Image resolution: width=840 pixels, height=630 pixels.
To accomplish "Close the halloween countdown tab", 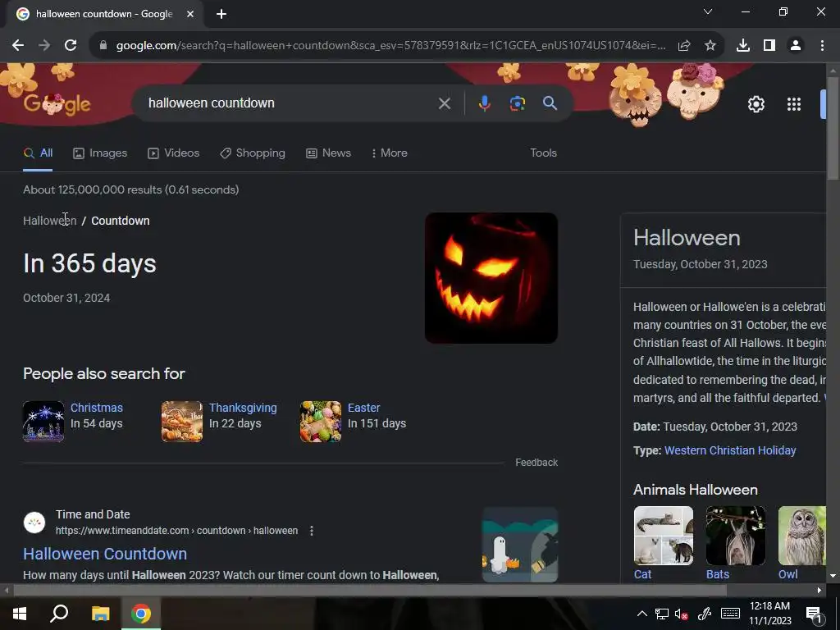I will point(190,15).
